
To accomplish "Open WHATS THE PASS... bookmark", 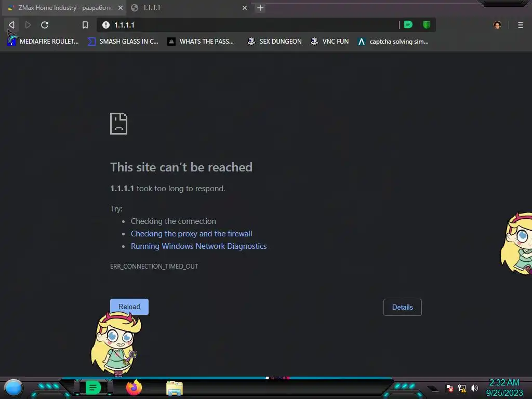I will [x=201, y=42].
